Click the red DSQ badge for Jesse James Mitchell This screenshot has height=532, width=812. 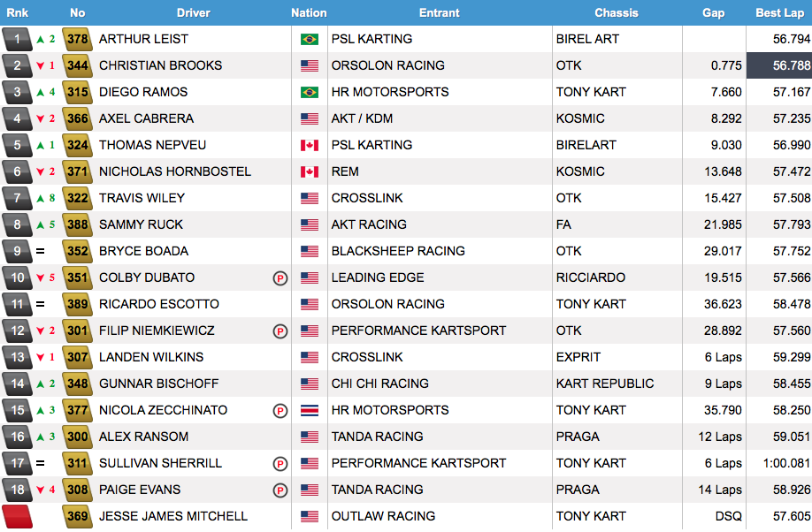pyautogui.click(x=17, y=516)
